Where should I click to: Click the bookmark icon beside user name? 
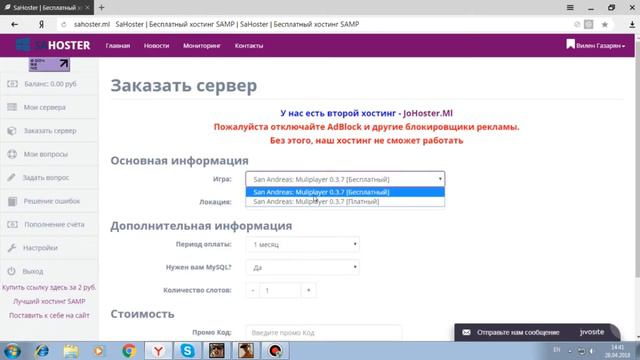click(570, 44)
